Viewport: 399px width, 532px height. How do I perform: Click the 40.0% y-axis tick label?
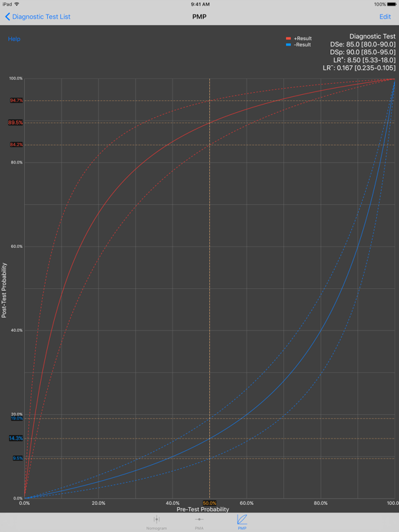click(x=17, y=330)
